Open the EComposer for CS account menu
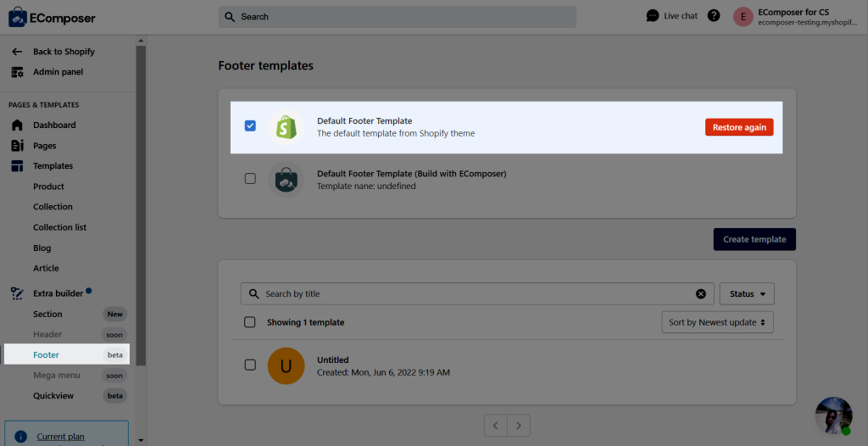 coord(795,17)
